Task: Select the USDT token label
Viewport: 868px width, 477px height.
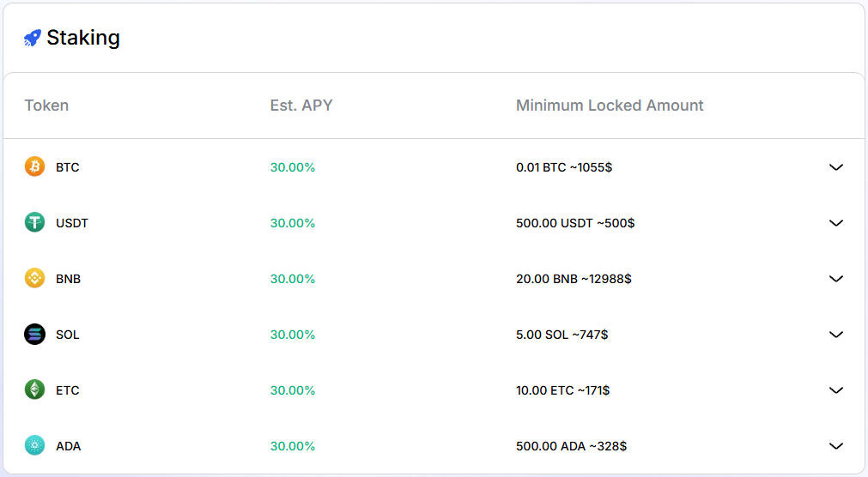Action: point(72,223)
